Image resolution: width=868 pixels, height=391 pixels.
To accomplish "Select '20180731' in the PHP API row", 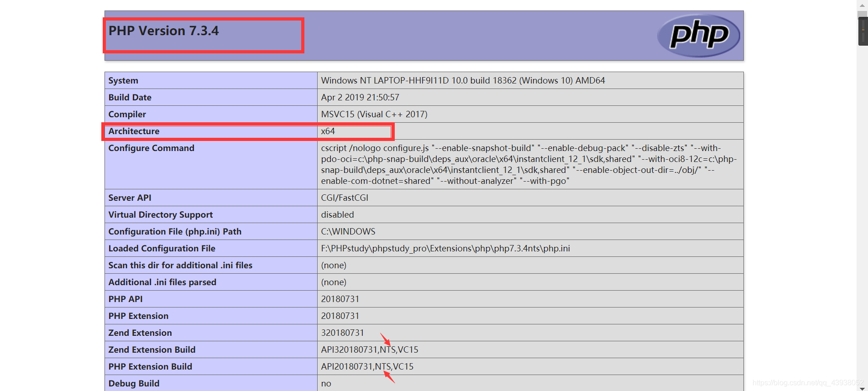I will pos(340,299).
